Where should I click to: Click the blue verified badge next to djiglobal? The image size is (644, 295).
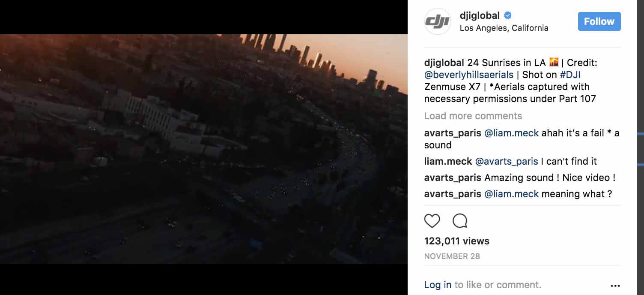(x=507, y=15)
